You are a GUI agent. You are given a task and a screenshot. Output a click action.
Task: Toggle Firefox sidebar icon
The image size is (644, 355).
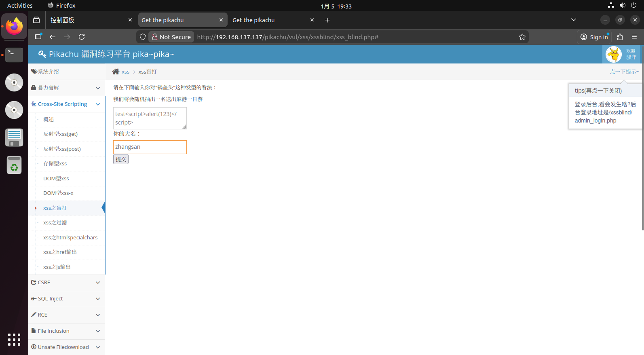tap(38, 37)
